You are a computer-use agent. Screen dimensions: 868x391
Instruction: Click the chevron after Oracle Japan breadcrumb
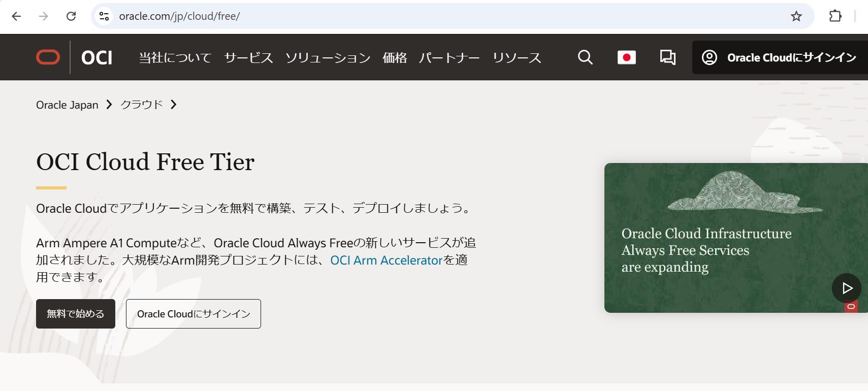click(109, 105)
